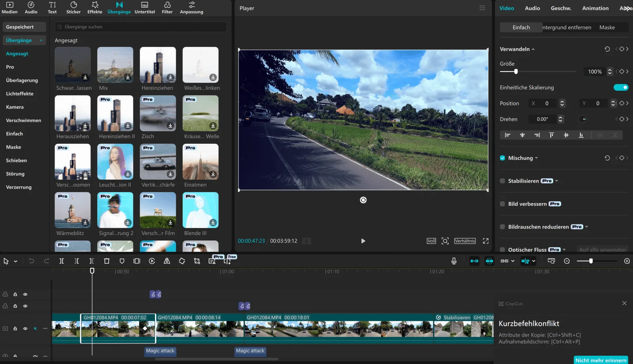633x364 pixels.
Task: Switch to the Animation tab
Action: click(x=595, y=8)
